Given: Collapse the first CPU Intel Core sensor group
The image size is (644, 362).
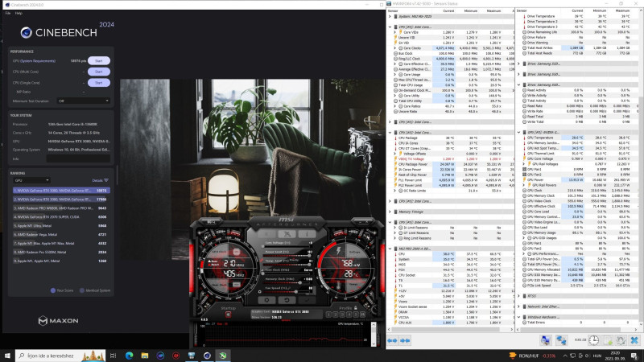Looking at the screenshot, I should (390, 27).
